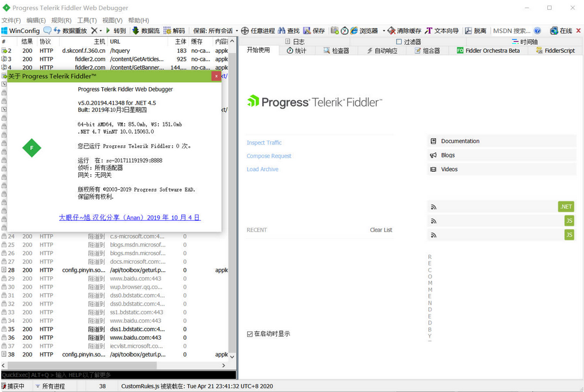Click 数据重放 (Replay) in the toolbar
The height and width of the screenshot is (392, 584).
pyautogui.click(x=70, y=30)
